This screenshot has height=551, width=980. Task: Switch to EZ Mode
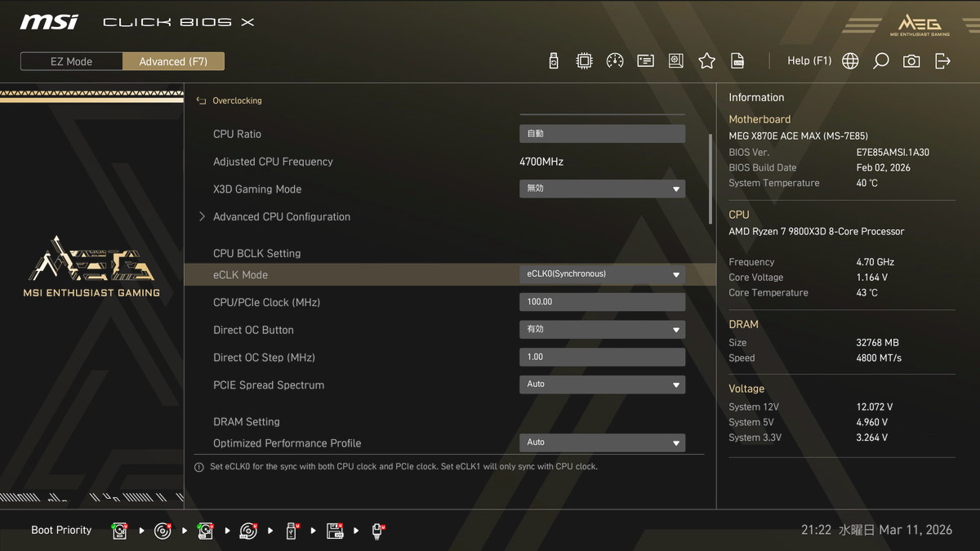pos(72,61)
